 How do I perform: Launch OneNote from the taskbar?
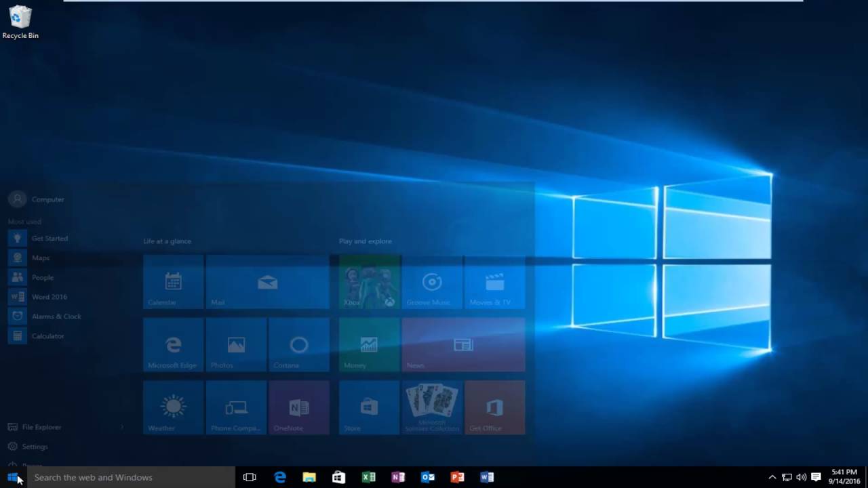tap(398, 477)
